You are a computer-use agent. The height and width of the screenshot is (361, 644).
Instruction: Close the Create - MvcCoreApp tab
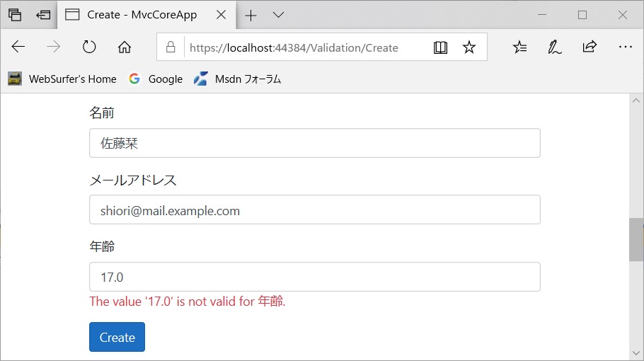pos(221,15)
